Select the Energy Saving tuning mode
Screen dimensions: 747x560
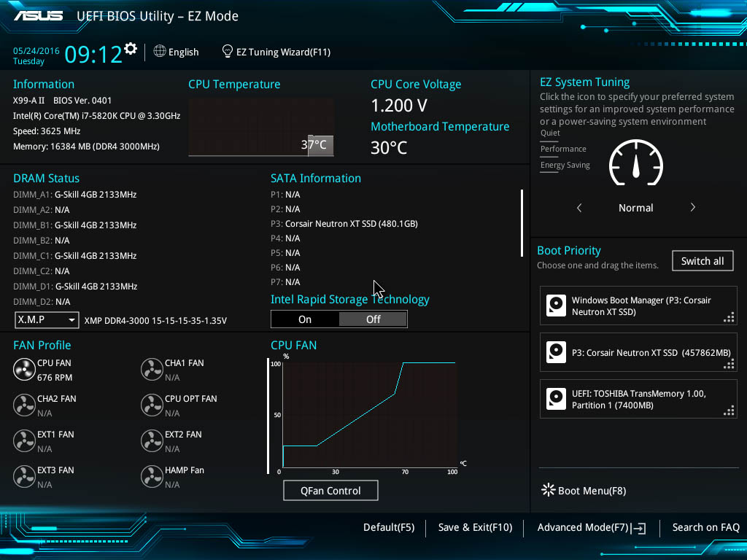[565, 166]
